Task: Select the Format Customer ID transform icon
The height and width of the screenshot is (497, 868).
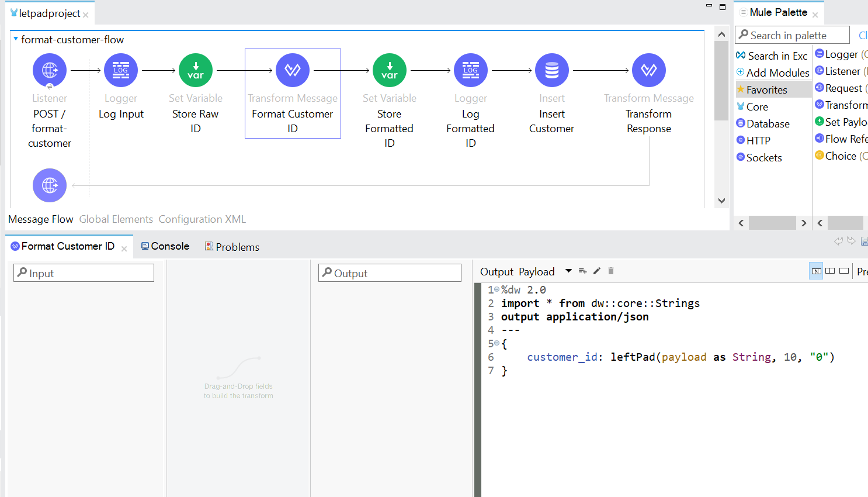Action: (x=293, y=70)
